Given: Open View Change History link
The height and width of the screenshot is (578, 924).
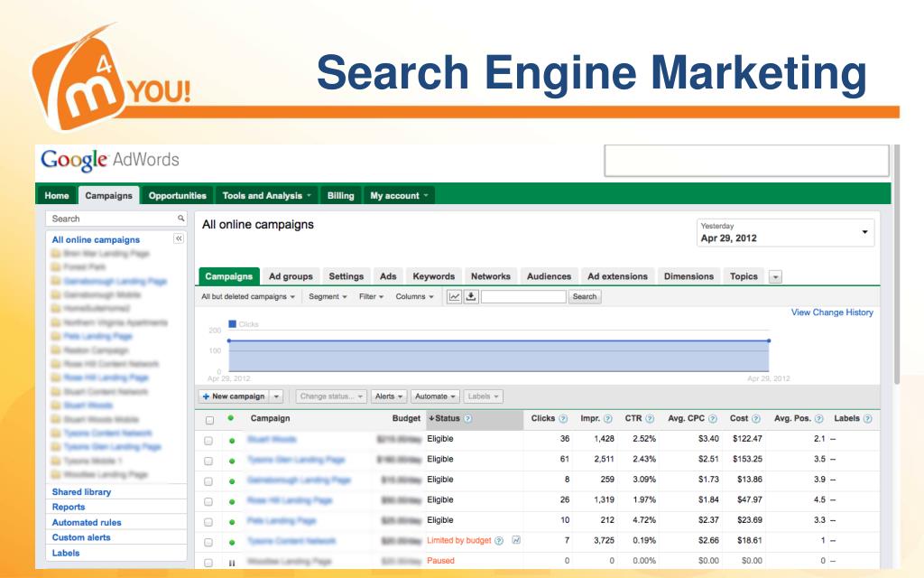Looking at the screenshot, I should pos(832,312).
